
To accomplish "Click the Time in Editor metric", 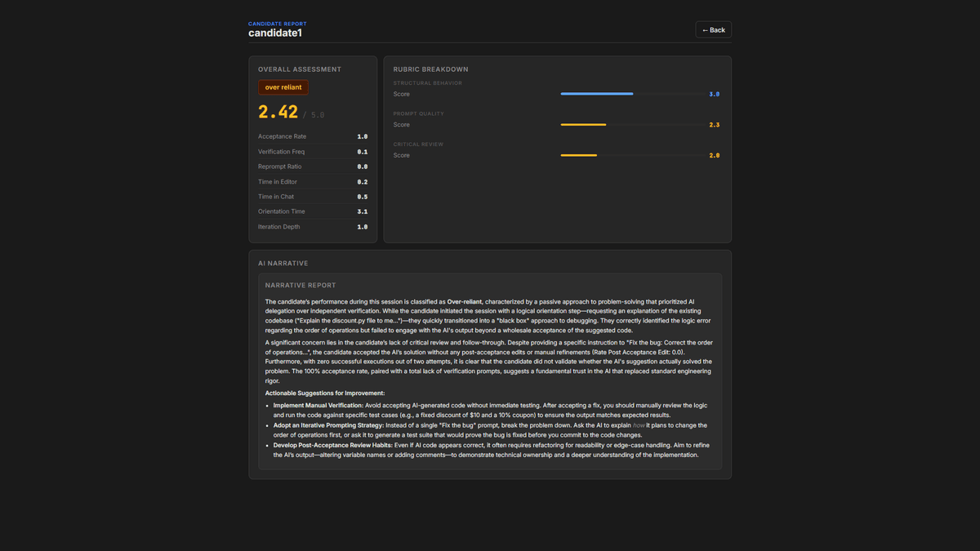I will (x=312, y=182).
